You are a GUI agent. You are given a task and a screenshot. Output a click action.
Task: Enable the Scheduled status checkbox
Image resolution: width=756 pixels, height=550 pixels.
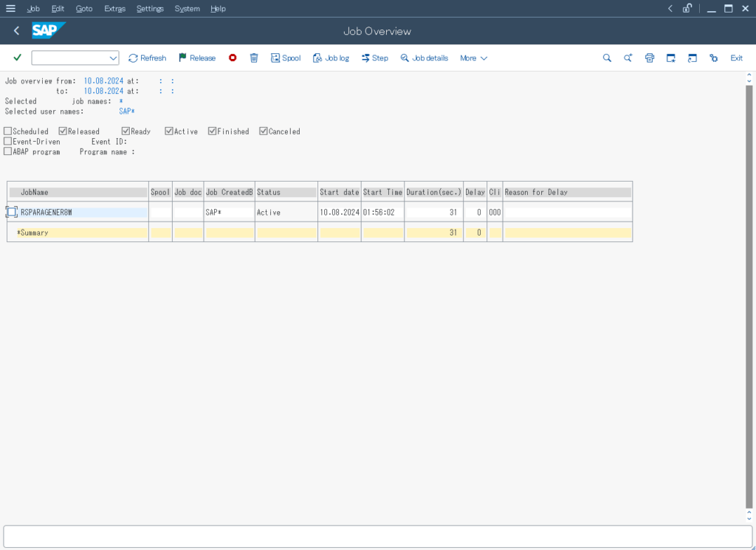[x=7, y=131]
